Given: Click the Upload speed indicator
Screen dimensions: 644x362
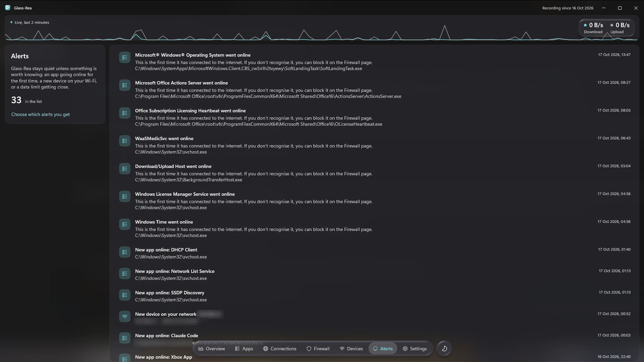Looking at the screenshot, I should pos(620,28).
